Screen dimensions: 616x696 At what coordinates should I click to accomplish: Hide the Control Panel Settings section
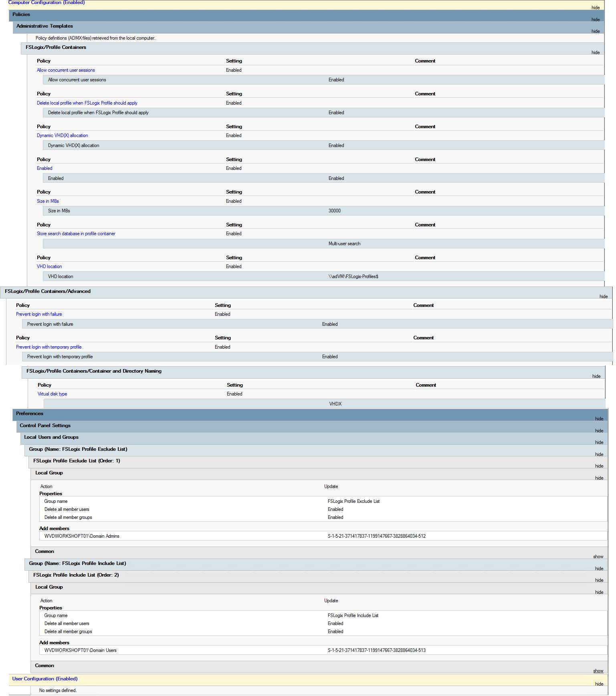tap(599, 431)
